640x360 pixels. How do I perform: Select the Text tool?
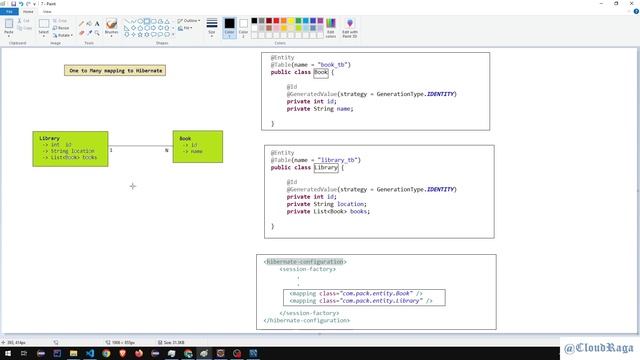click(x=97, y=24)
